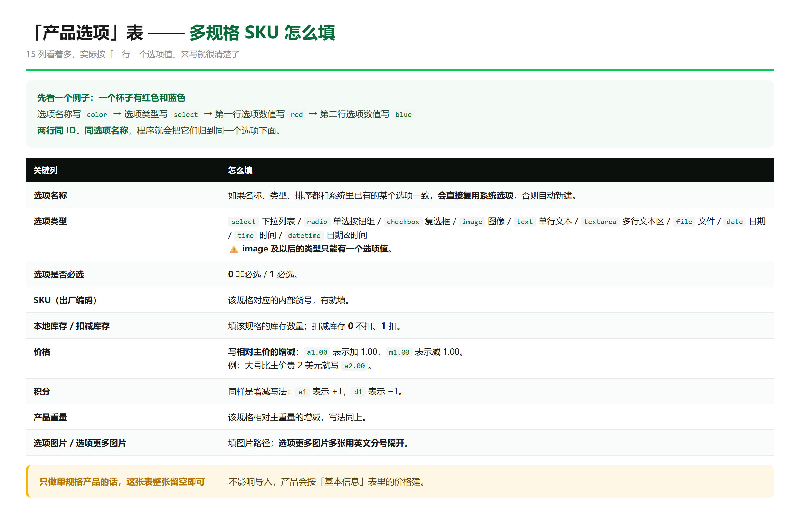800x532 pixels.
Task: Click the warning triangle icon before image note
Action: click(x=234, y=249)
